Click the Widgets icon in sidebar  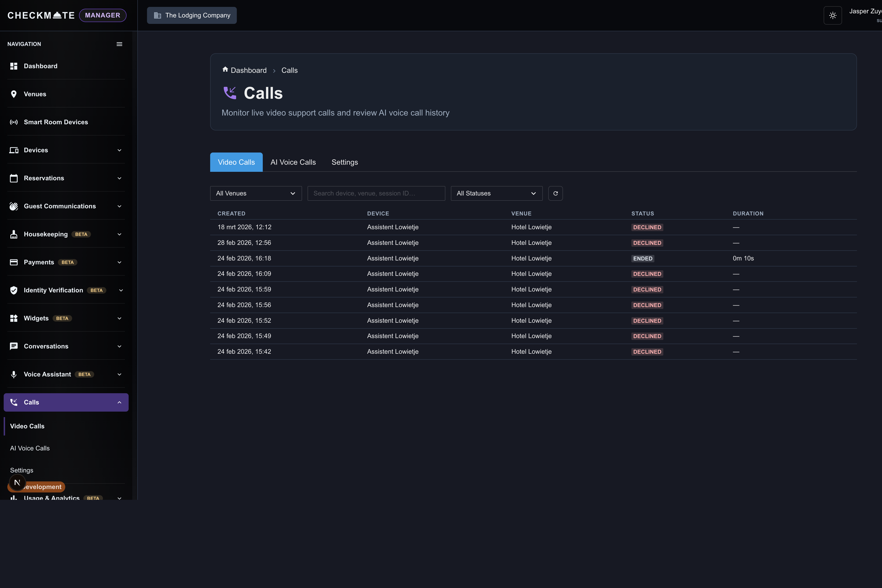[14, 318]
